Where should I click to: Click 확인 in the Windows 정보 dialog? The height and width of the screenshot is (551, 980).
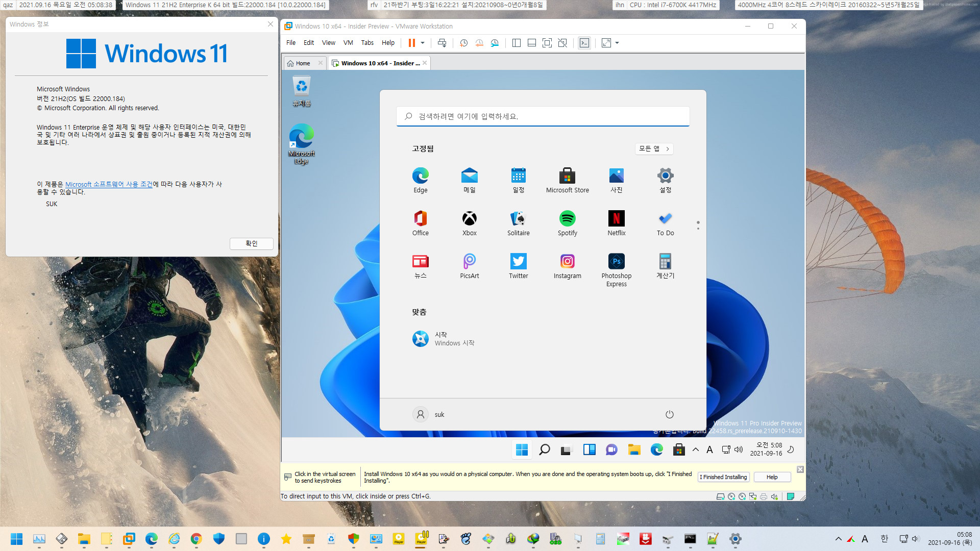[252, 243]
